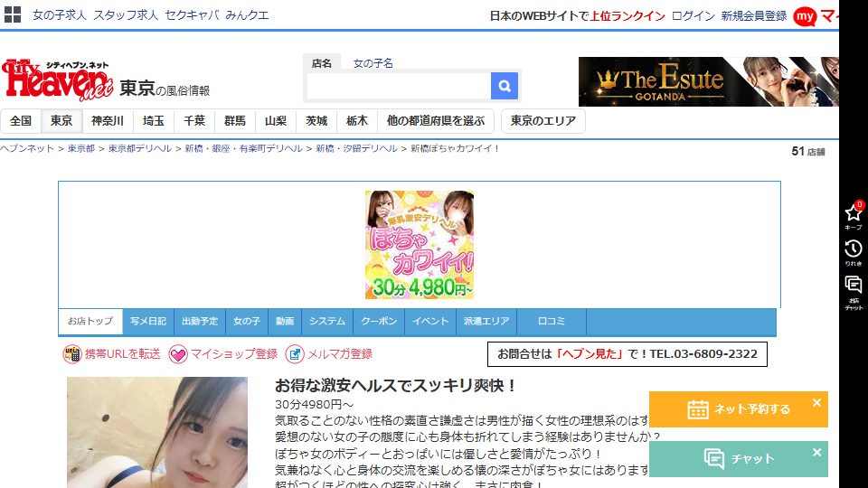868x488 pixels.
Task: Click the red 'my' circle icon
Action: (805, 16)
